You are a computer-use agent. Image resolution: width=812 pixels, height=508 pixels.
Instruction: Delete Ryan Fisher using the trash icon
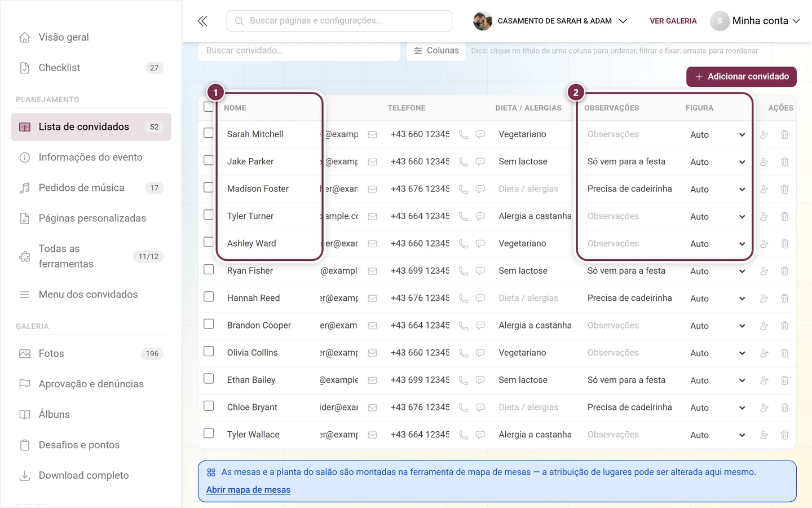784,271
